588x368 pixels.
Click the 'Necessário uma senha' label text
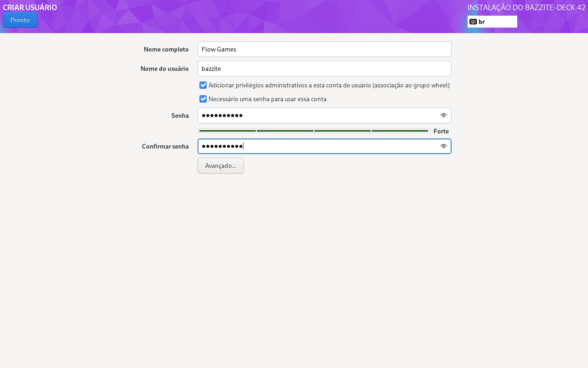267,99
